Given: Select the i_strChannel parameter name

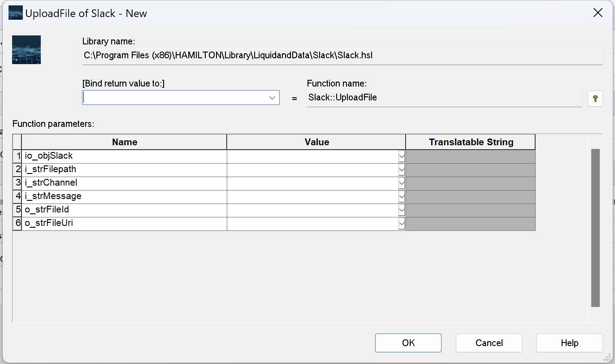Looking at the screenshot, I should (x=125, y=183).
